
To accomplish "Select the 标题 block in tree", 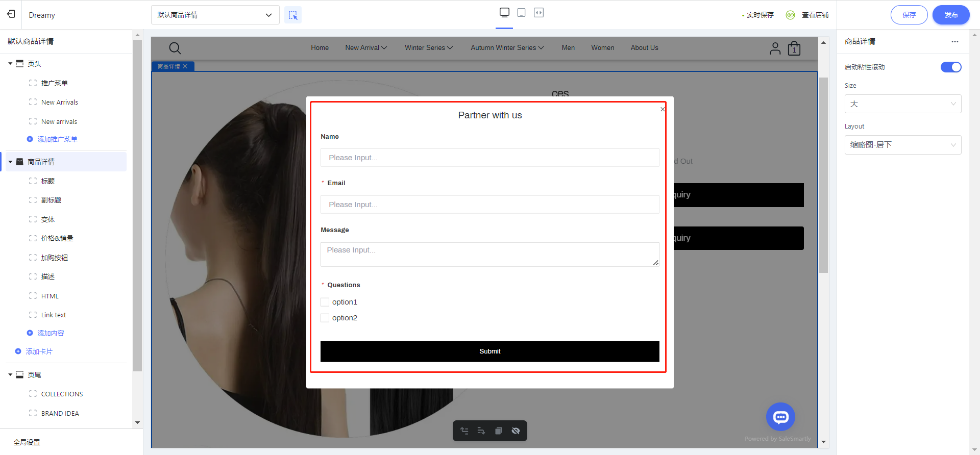I will (x=48, y=181).
